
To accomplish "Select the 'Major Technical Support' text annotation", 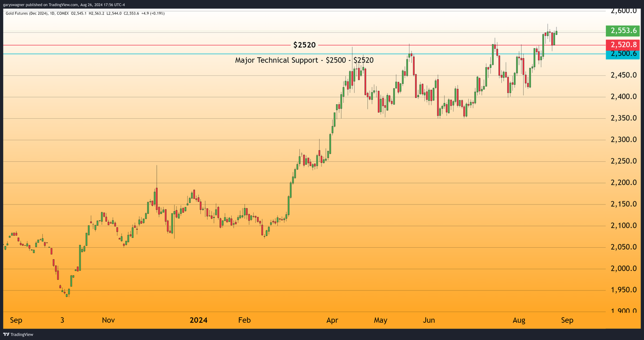I will pos(304,60).
